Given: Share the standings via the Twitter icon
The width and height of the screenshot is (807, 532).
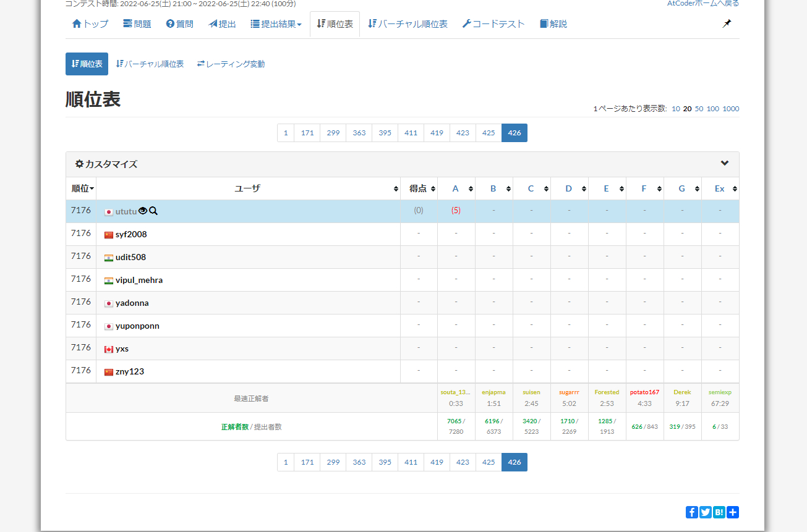Looking at the screenshot, I should click(x=705, y=512).
